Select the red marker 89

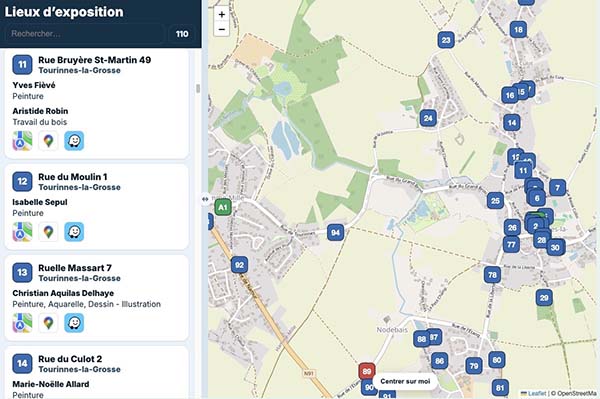[x=367, y=371]
